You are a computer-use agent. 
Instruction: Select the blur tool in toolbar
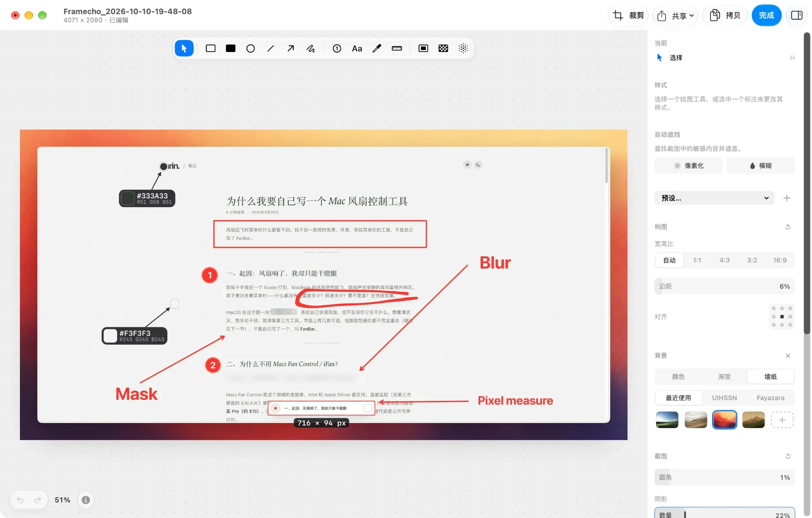[463, 49]
